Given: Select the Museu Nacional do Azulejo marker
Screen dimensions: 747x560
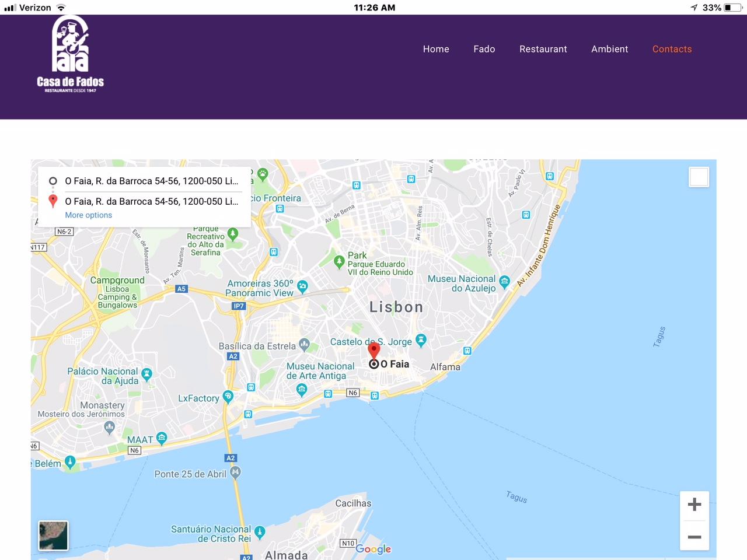Looking at the screenshot, I should pyautogui.click(x=504, y=282).
